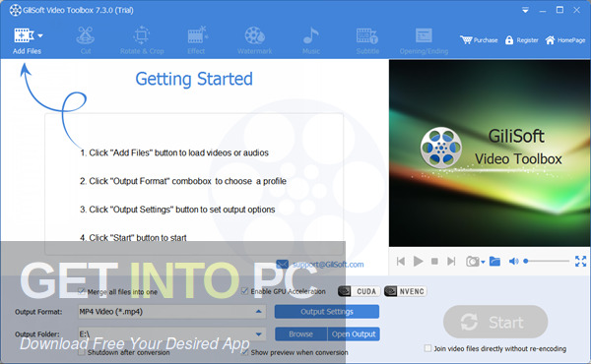
Task: Skip to next track in player
Action: (x=451, y=261)
